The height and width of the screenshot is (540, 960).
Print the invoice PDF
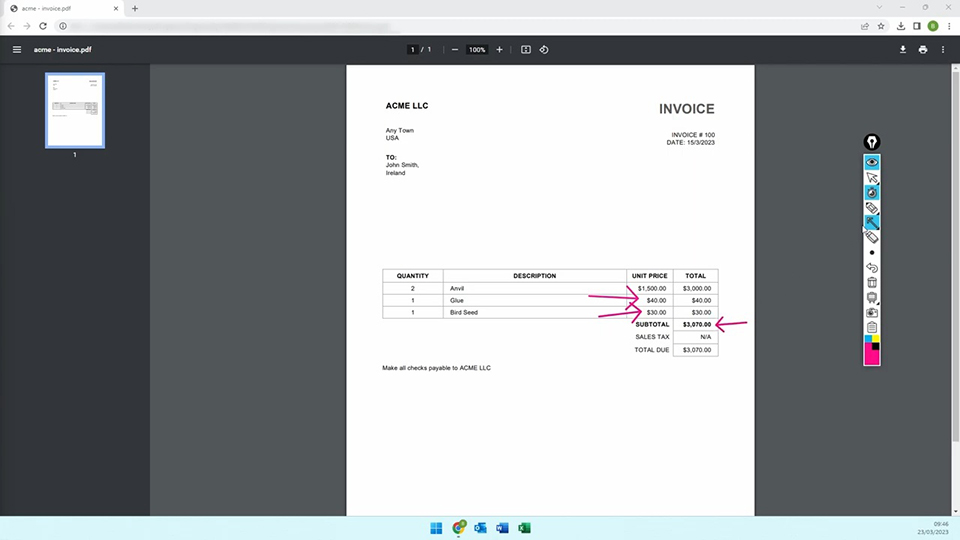click(923, 50)
